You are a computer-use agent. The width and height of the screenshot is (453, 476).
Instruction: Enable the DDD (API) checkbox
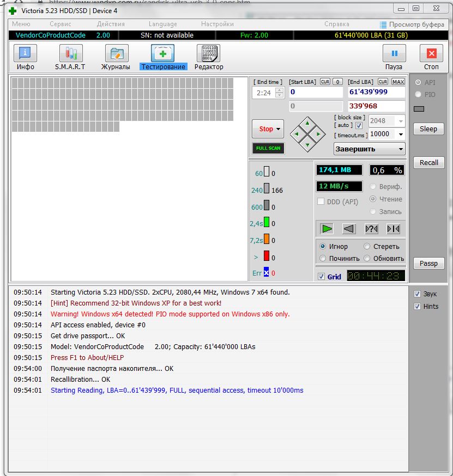tap(321, 202)
